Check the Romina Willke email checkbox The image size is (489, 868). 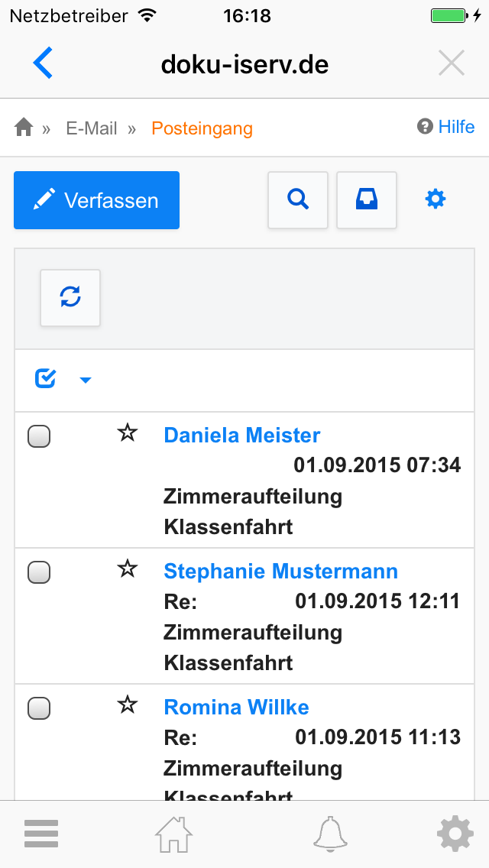[39, 708]
